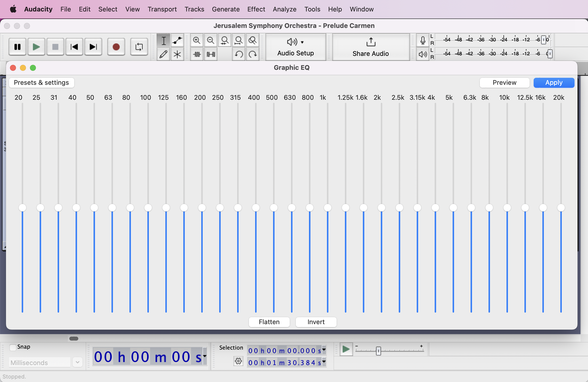Click the Share Audio button
The width and height of the screenshot is (588, 382).
pos(371,47)
